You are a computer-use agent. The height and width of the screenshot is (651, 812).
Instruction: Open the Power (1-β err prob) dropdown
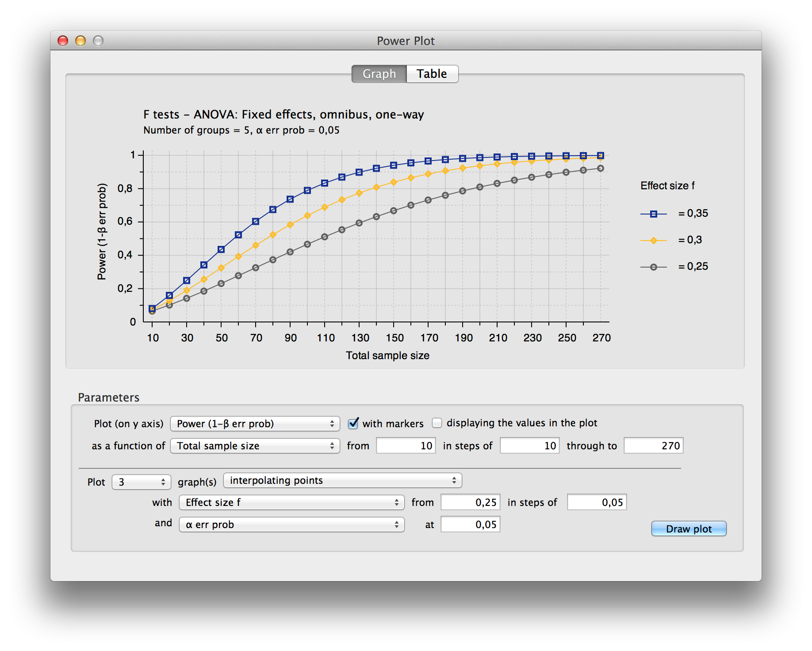255,424
